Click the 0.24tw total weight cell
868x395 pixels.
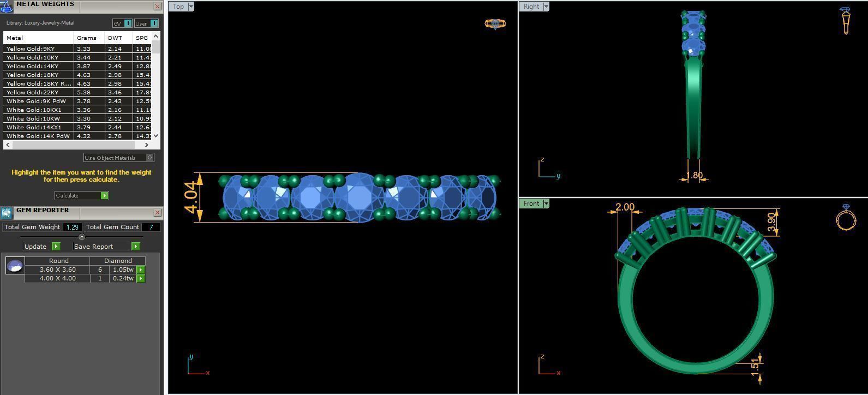pyautogui.click(x=123, y=278)
